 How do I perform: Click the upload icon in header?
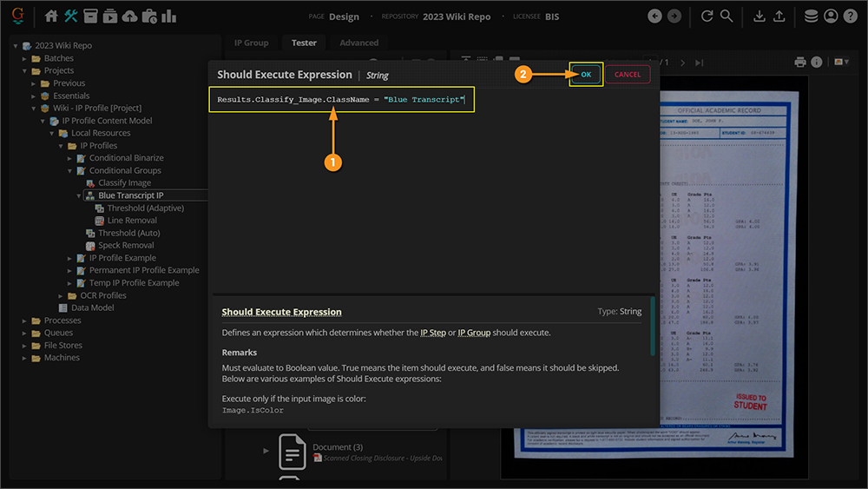[779, 16]
